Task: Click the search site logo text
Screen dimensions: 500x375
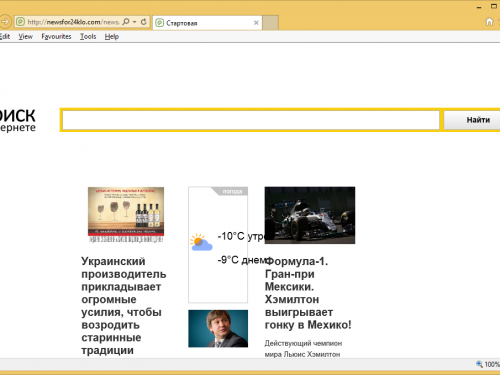Action: pyautogui.click(x=18, y=121)
